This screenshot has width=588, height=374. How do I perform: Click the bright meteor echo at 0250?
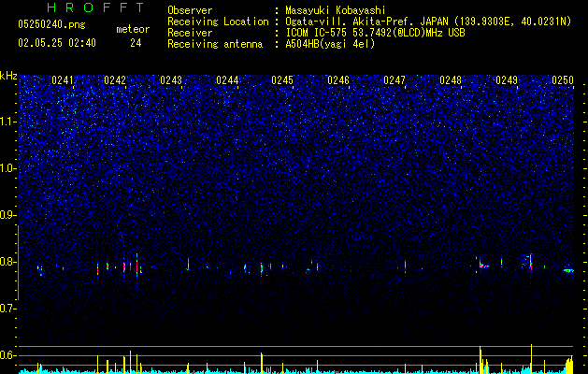pos(569,270)
